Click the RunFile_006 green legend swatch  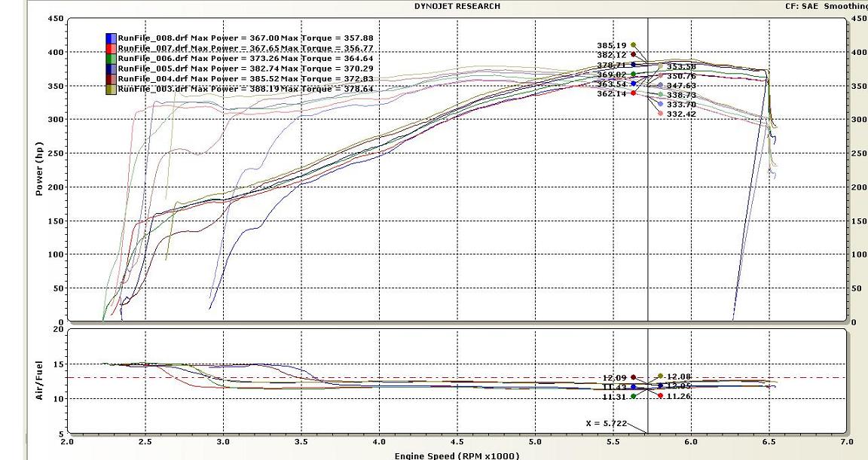[111, 58]
